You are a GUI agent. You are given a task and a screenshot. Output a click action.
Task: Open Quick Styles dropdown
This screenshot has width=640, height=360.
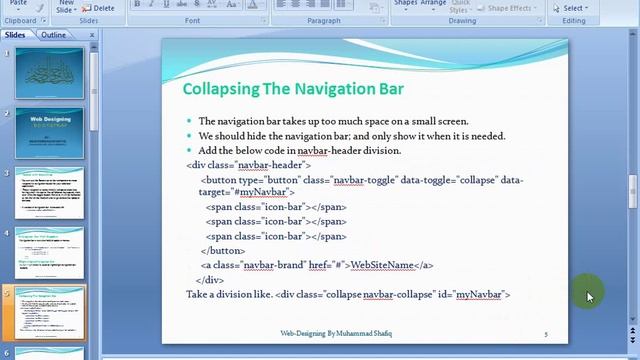[460, 7]
